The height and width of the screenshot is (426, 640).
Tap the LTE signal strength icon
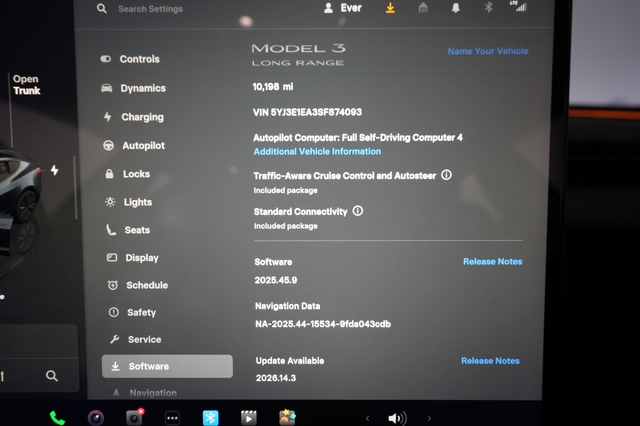(x=518, y=7)
